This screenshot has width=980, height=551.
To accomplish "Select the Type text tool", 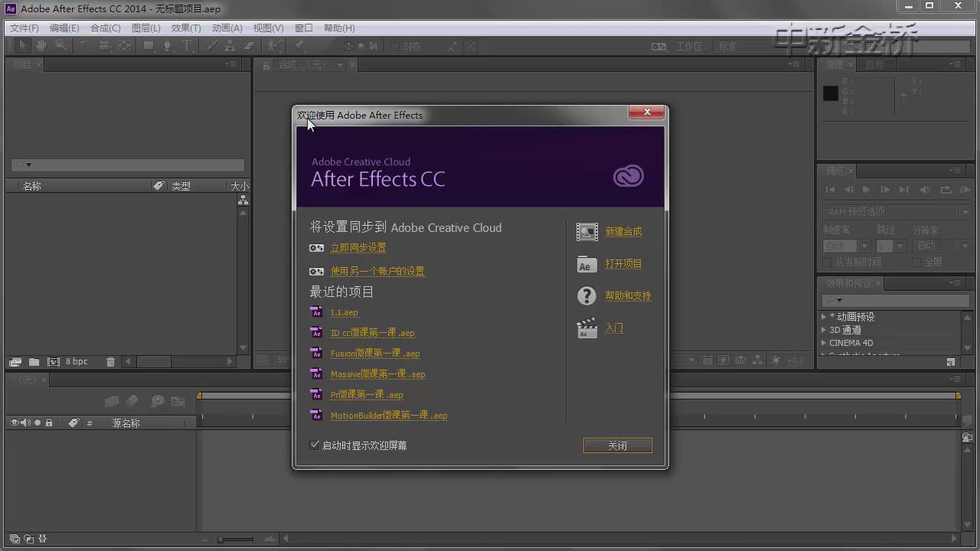I will click(x=187, y=46).
